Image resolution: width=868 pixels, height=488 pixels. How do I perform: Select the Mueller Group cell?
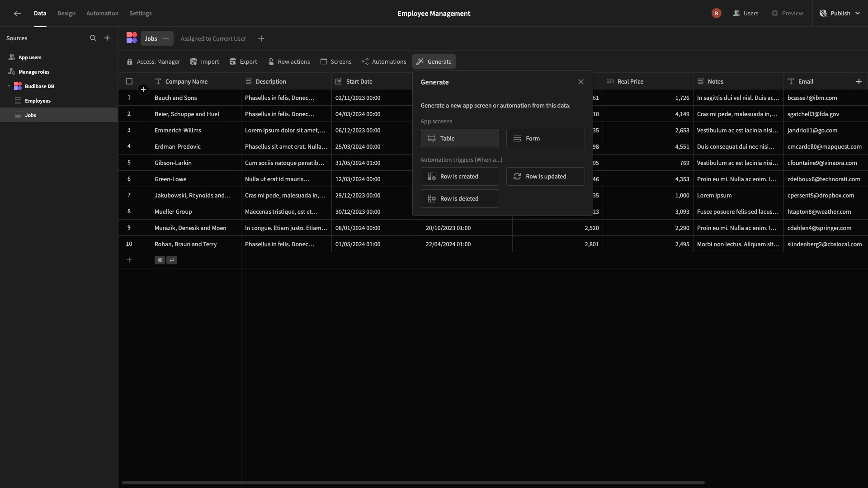click(196, 211)
